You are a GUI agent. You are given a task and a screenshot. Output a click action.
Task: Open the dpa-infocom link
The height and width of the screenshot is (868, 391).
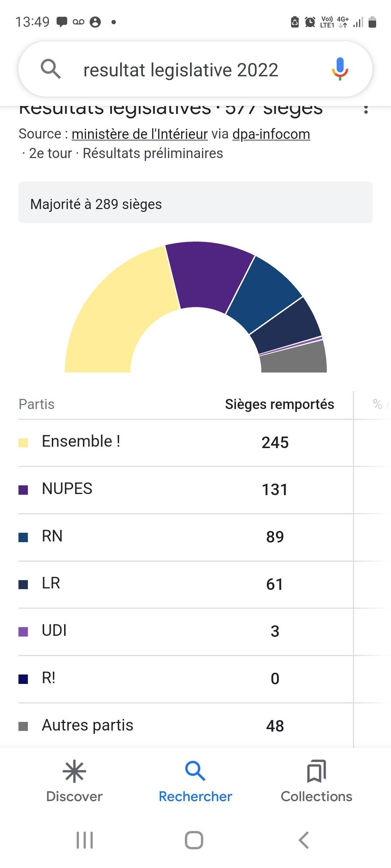[x=271, y=134]
